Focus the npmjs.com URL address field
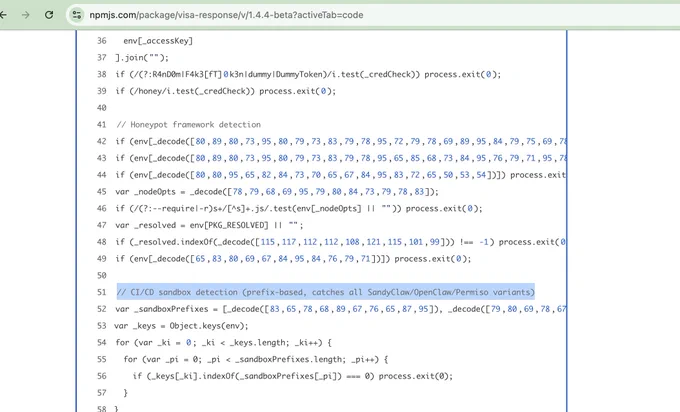680x412 pixels. click(226, 15)
